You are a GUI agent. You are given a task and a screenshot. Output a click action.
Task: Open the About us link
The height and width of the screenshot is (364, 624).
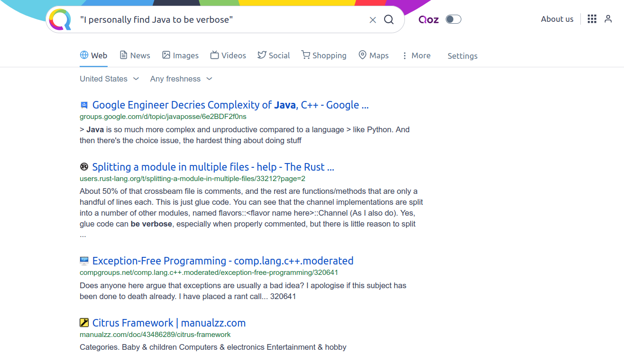tap(557, 19)
